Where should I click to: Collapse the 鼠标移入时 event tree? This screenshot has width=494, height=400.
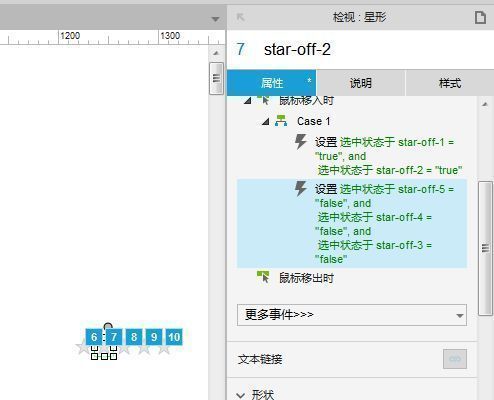[247, 100]
